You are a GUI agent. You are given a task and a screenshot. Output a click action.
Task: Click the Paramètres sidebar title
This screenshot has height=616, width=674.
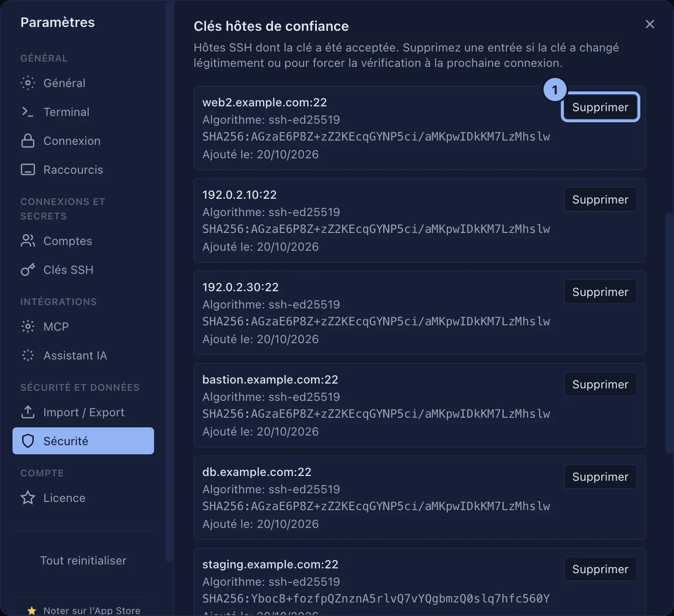[58, 22]
